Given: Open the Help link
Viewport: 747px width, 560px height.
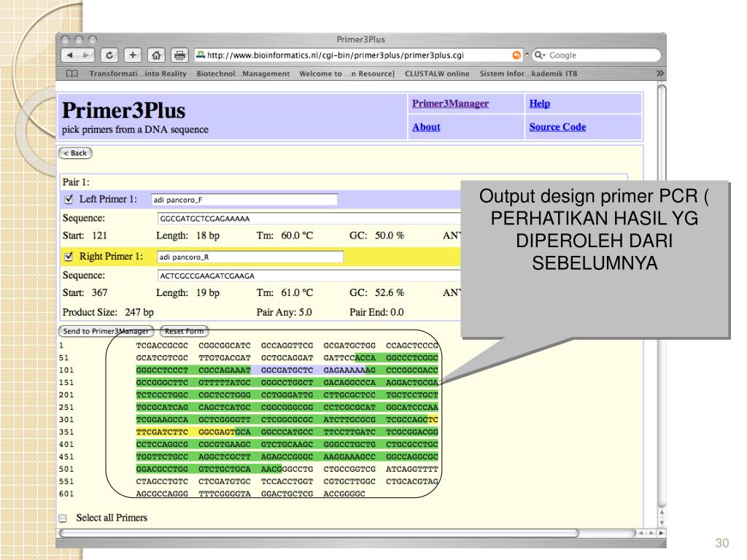Looking at the screenshot, I should pos(539,104).
